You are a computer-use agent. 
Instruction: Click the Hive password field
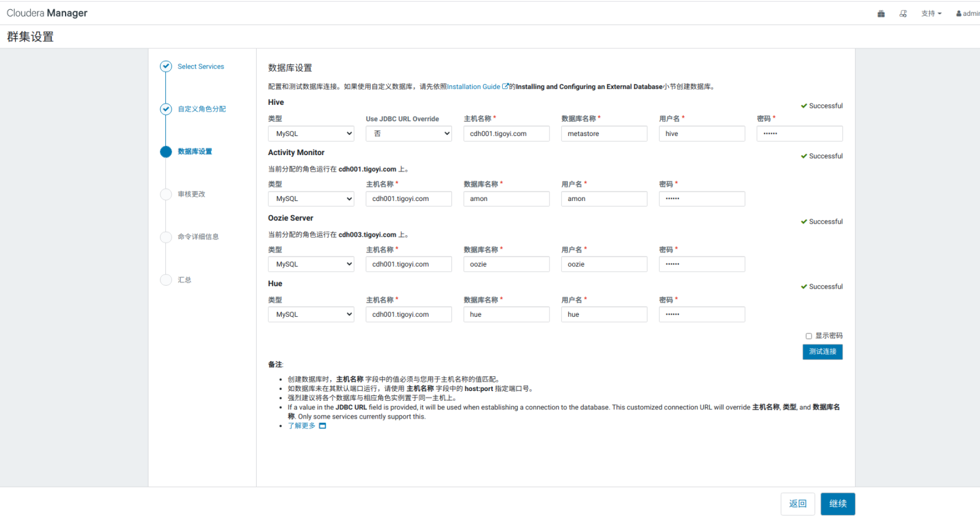[800, 134]
